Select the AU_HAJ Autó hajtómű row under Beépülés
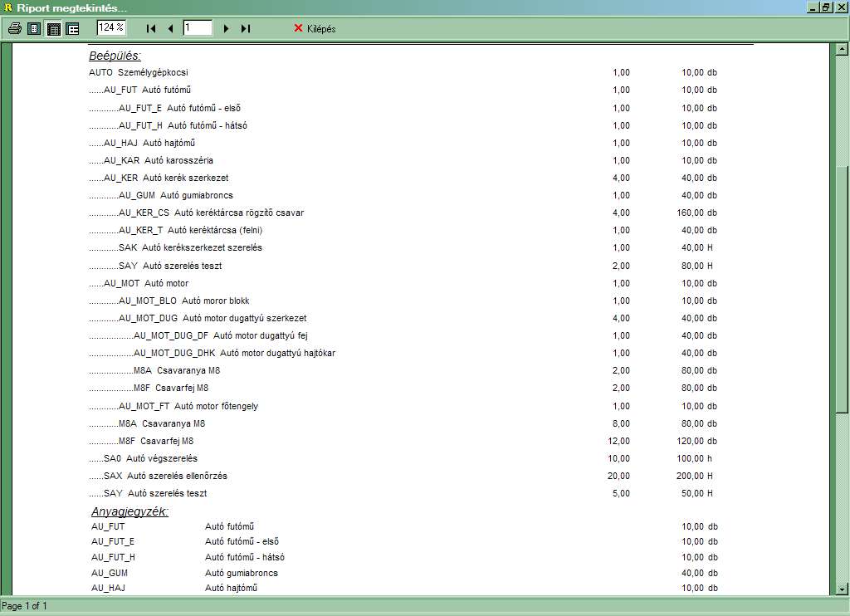 [403, 143]
